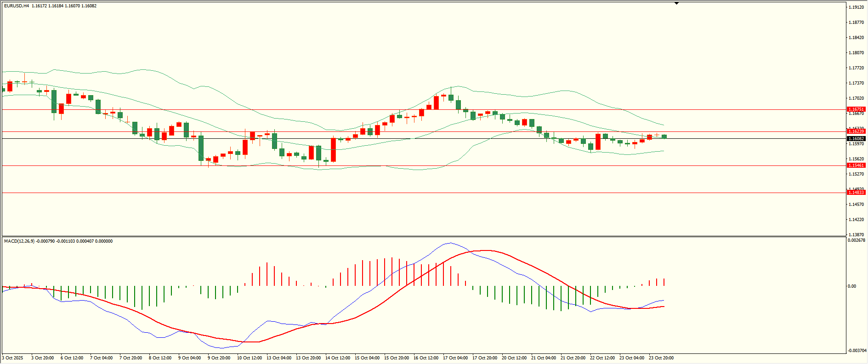
Task: Click the 0.002678 top MACD scale value
Action: tap(857, 240)
